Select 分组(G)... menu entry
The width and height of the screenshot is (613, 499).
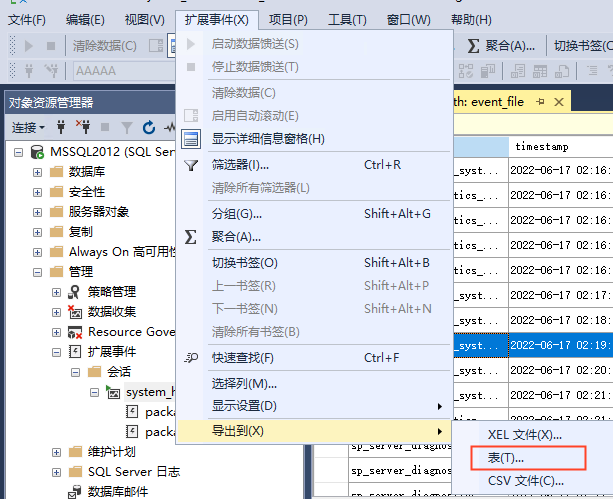(x=237, y=214)
